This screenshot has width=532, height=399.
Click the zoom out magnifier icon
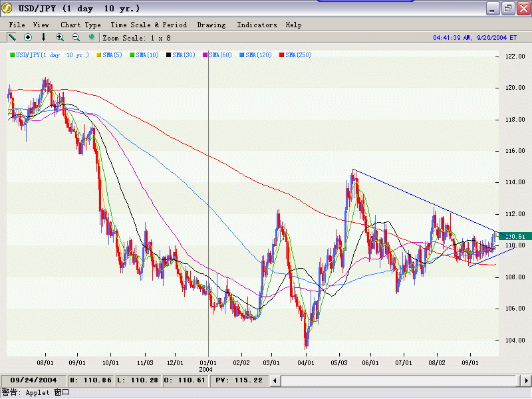(76, 37)
